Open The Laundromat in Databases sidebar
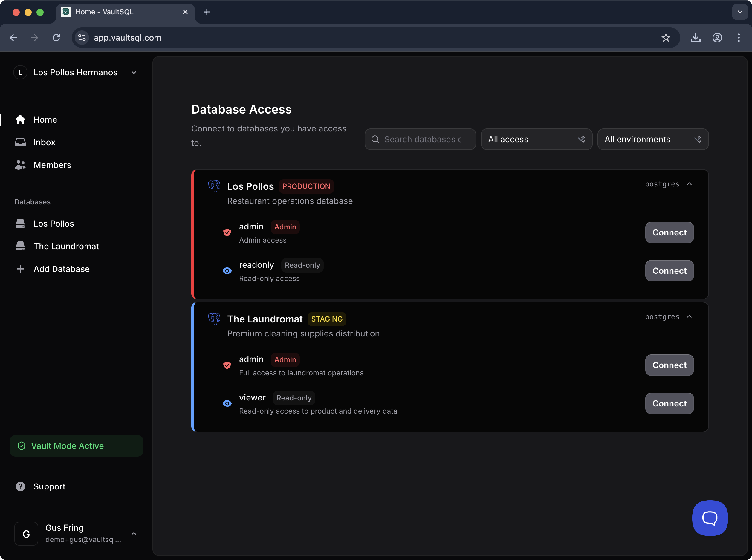Viewport: 752px width, 560px height. tap(66, 246)
